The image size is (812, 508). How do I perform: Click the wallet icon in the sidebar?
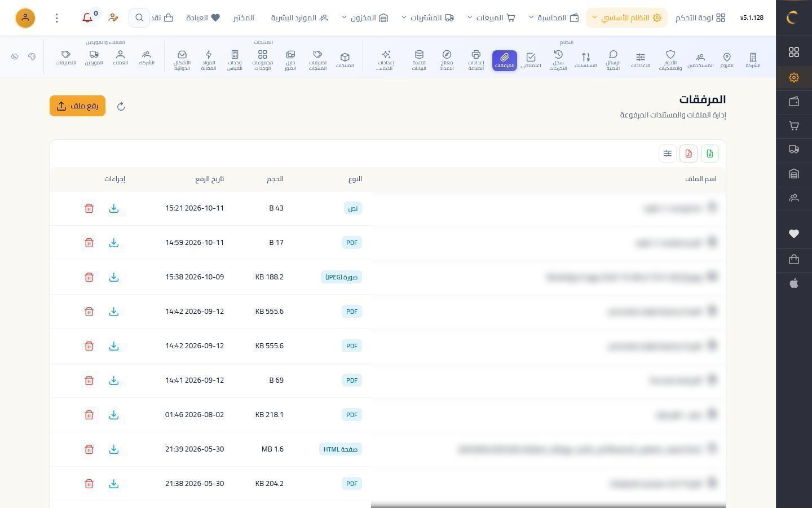tap(794, 102)
